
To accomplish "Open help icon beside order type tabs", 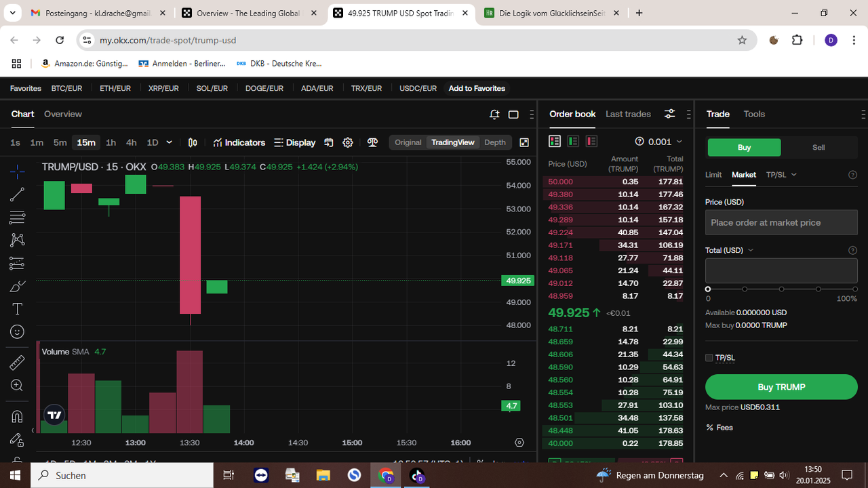I will pyautogui.click(x=853, y=175).
